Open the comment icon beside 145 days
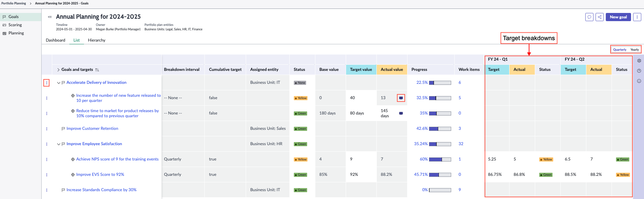The height and width of the screenshot is (199, 644). click(401, 113)
